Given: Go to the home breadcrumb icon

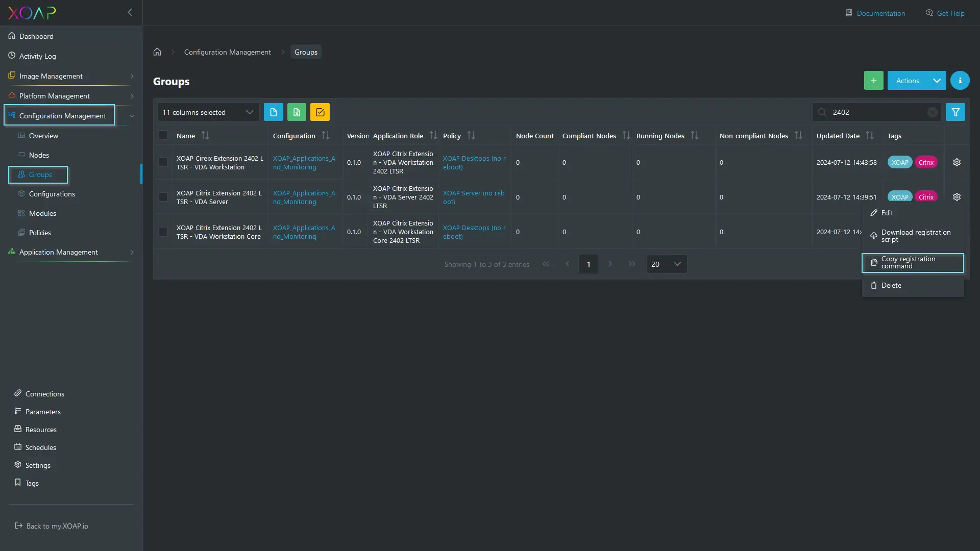Looking at the screenshot, I should click(157, 52).
